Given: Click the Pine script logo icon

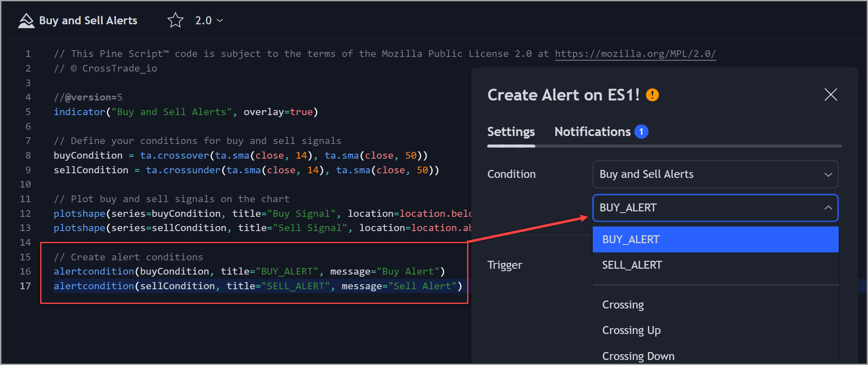Looking at the screenshot, I should (26, 21).
